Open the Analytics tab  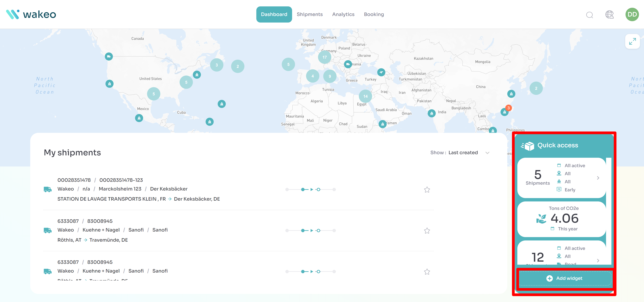tap(343, 14)
